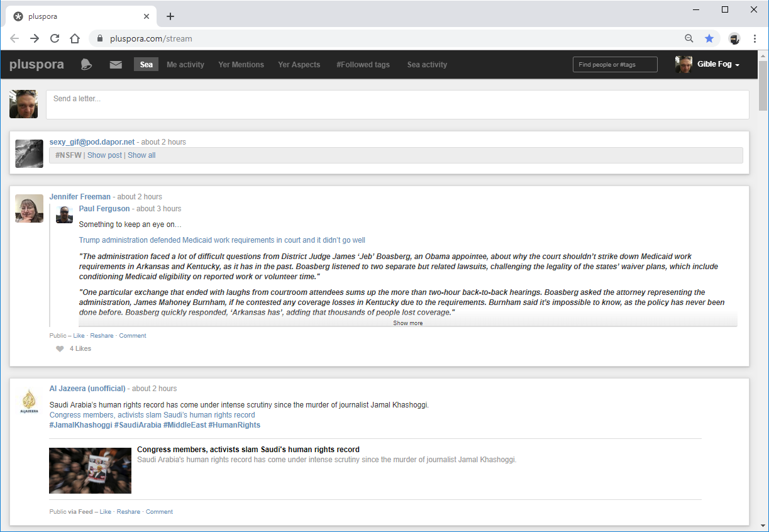Expand post with Show more
The width and height of the screenshot is (769, 532).
[408, 323]
